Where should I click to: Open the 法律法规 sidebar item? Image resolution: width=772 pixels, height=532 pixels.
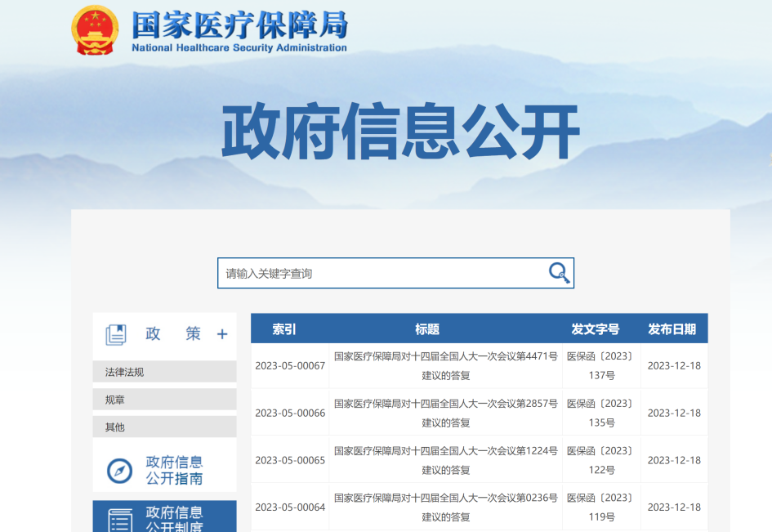click(x=164, y=371)
